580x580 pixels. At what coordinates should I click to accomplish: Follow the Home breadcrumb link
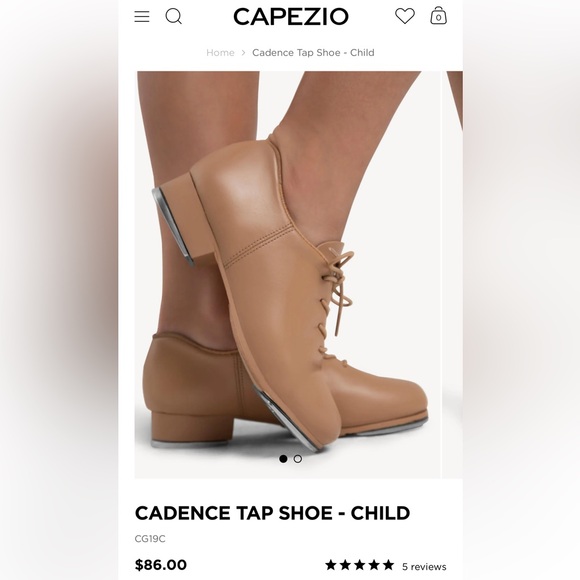(x=220, y=53)
